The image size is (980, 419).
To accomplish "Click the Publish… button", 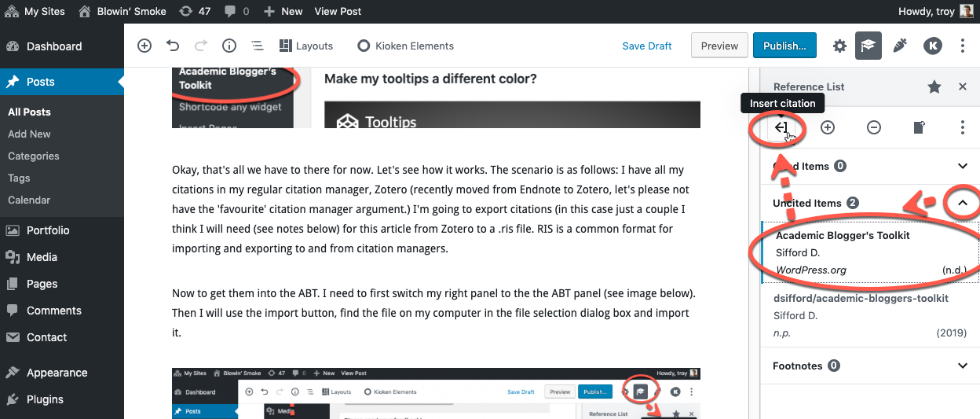I will click(784, 46).
